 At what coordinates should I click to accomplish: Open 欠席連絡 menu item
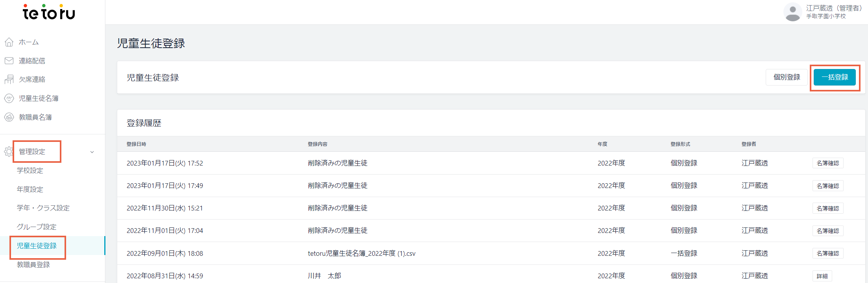pyautogui.click(x=32, y=79)
